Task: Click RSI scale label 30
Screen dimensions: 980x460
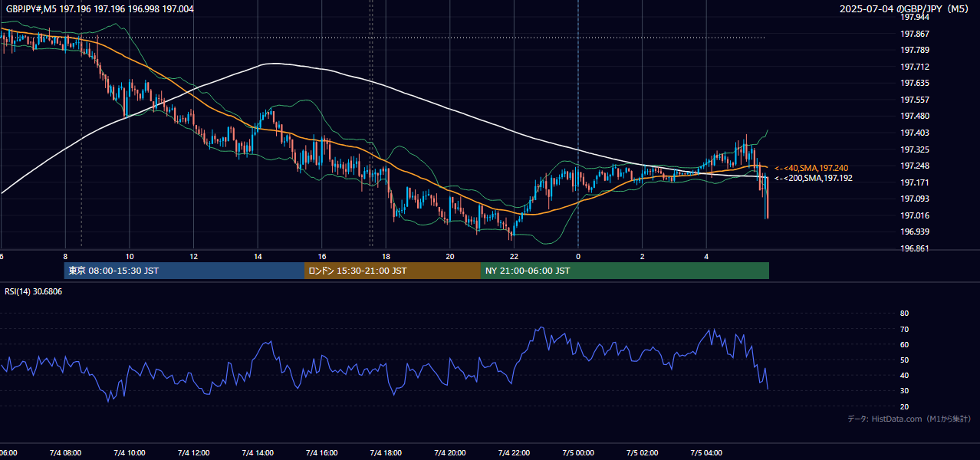Action: click(x=904, y=391)
